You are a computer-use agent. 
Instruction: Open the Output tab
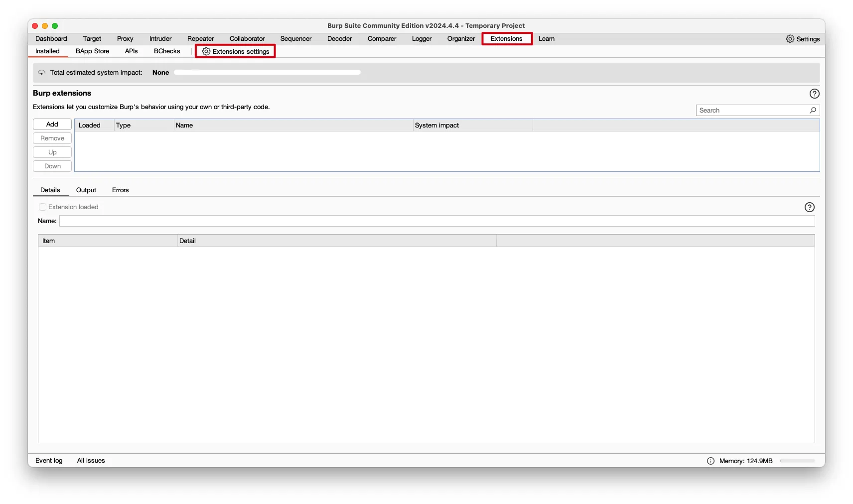86,190
